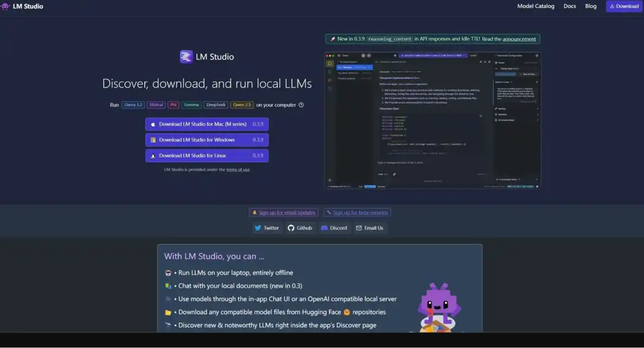Select the Phi model tag
Viewport: 644px width, 348px height.
click(x=173, y=105)
